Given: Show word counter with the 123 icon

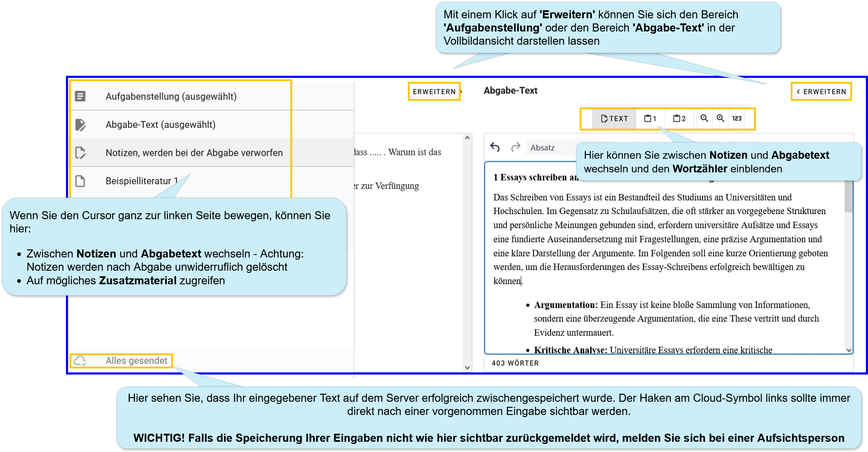Looking at the screenshot, I should 737,118.
